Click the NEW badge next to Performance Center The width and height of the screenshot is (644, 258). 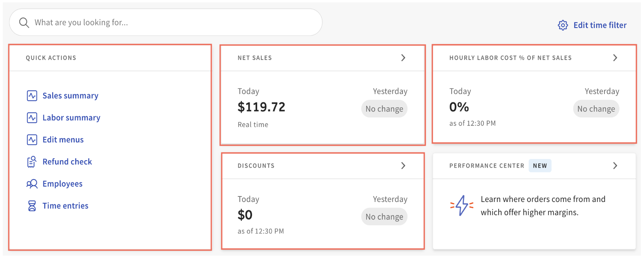click(540, 166)
